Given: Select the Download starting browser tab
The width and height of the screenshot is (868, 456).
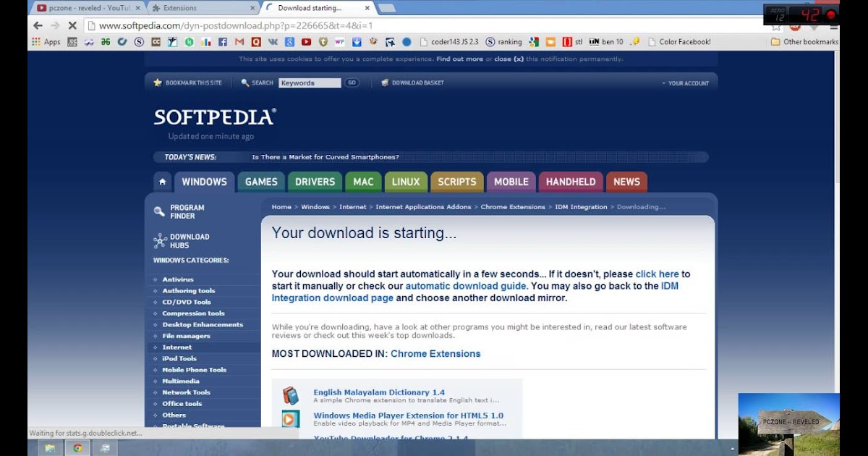Looking at the screenshot, I should click(317, 8).
